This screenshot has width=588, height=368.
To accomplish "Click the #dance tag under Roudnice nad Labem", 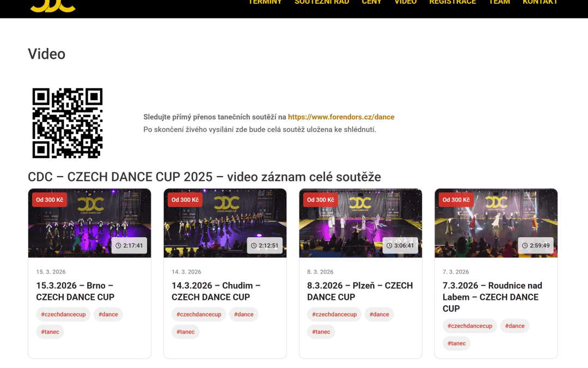I will [514, 325].
